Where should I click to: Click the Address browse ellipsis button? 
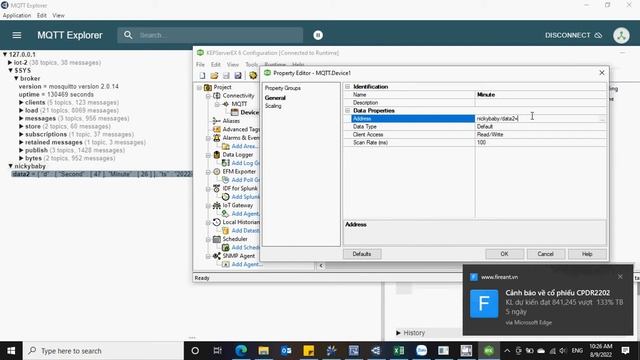click(x=602, y=118)
